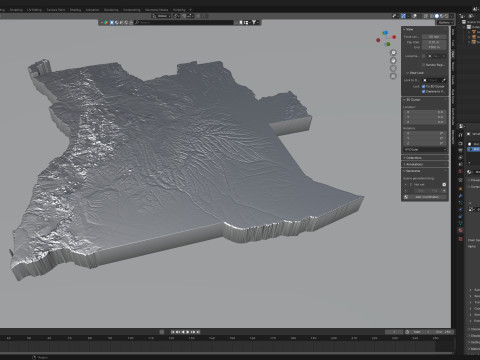
Task: Open the UV Editing workspace tab
Action: click(34, 10)
